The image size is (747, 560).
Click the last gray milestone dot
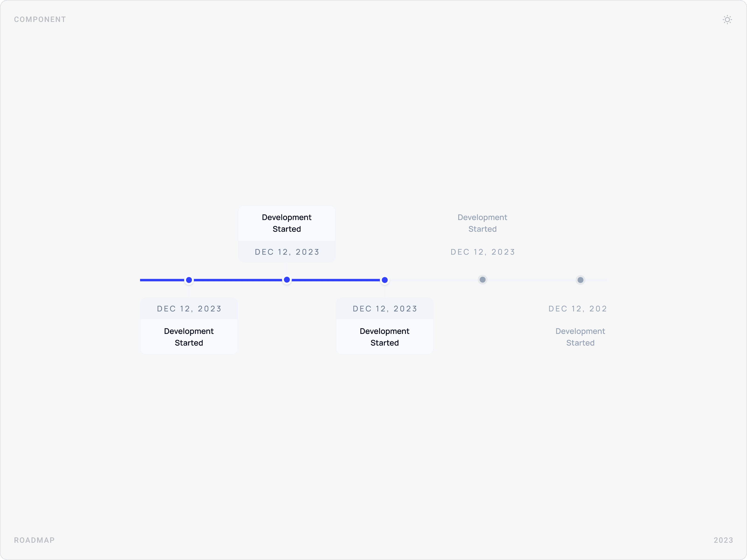580,280
